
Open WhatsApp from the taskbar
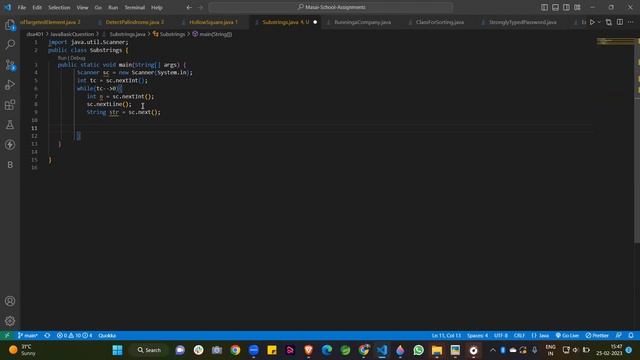tap(418, 350)
